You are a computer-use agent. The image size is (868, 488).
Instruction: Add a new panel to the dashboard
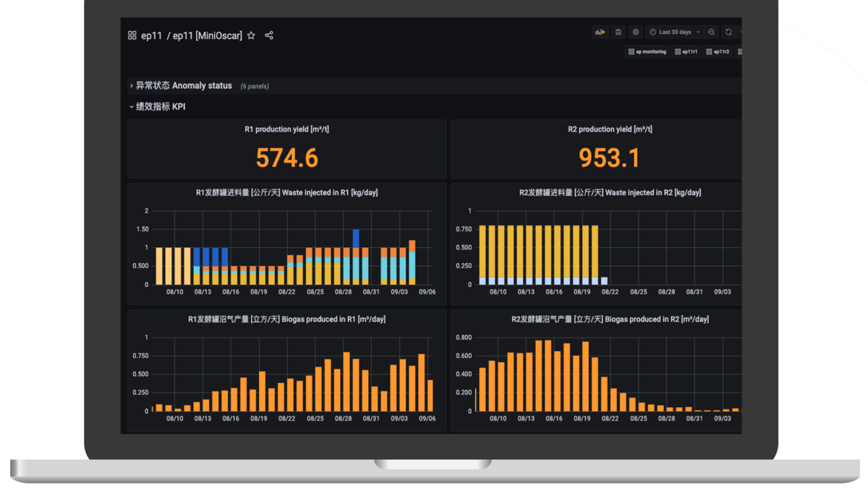[x=600, y=32]
